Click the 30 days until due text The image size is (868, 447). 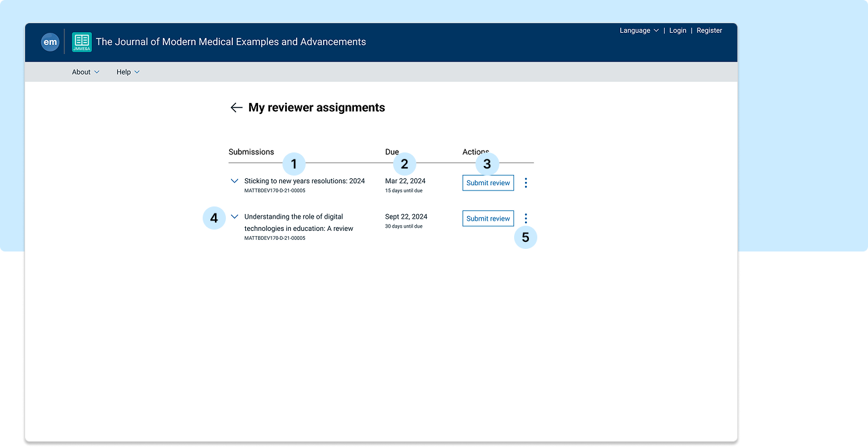[403, 226]
